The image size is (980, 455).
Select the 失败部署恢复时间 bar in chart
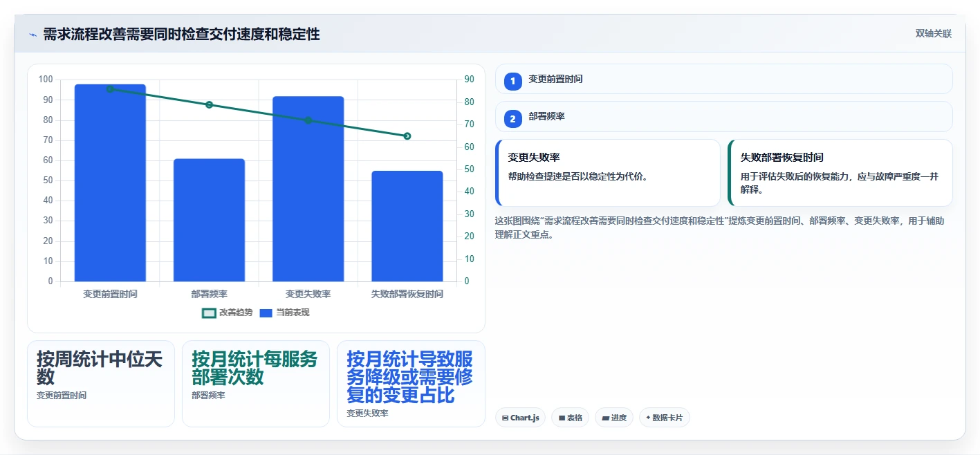[x=407, y=226]
